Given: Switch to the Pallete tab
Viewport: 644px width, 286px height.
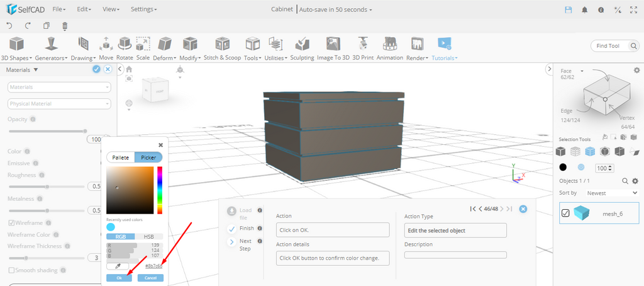Looking at the screenshot, I should (120, 157).
